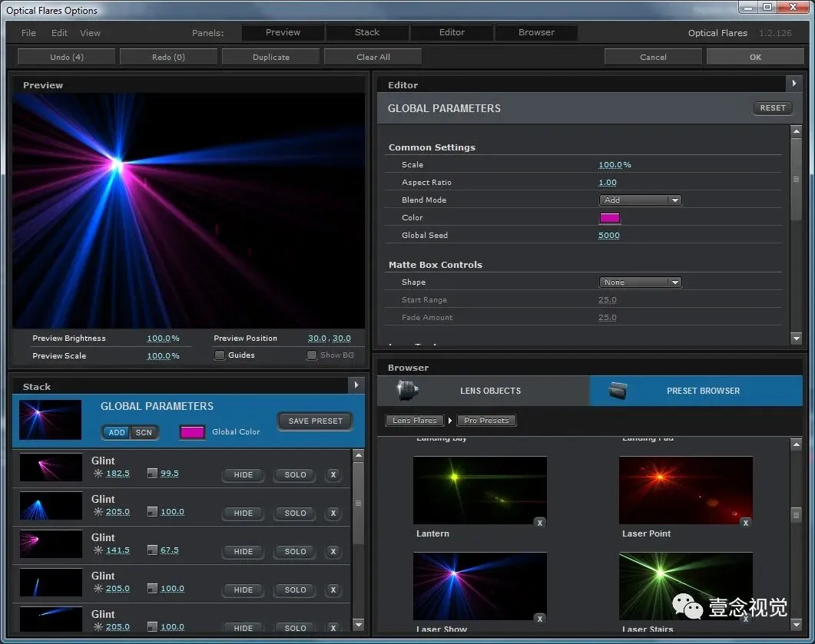815x644 pixels.
Task: Click the Preset Browser folder icon
Action: tap(618, 391)
